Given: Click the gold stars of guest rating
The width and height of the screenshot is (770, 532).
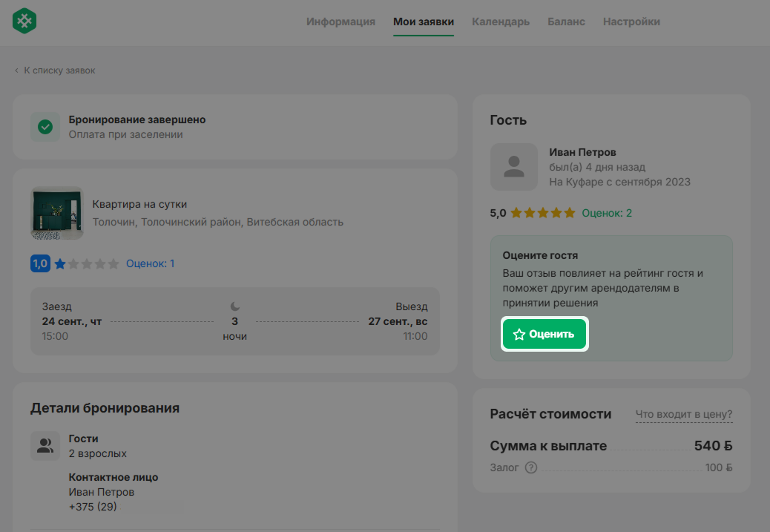Looking at the screenshot, I should pos(542,213).
